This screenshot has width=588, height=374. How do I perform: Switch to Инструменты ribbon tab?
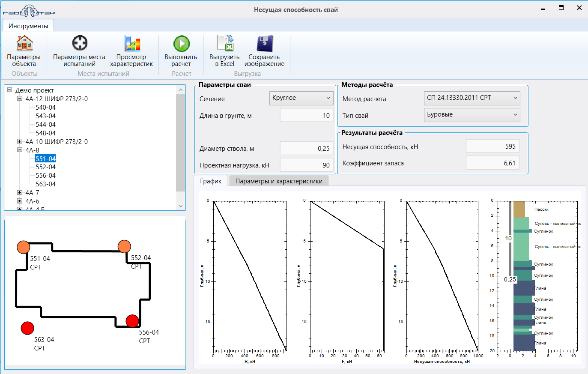[28, 26]
